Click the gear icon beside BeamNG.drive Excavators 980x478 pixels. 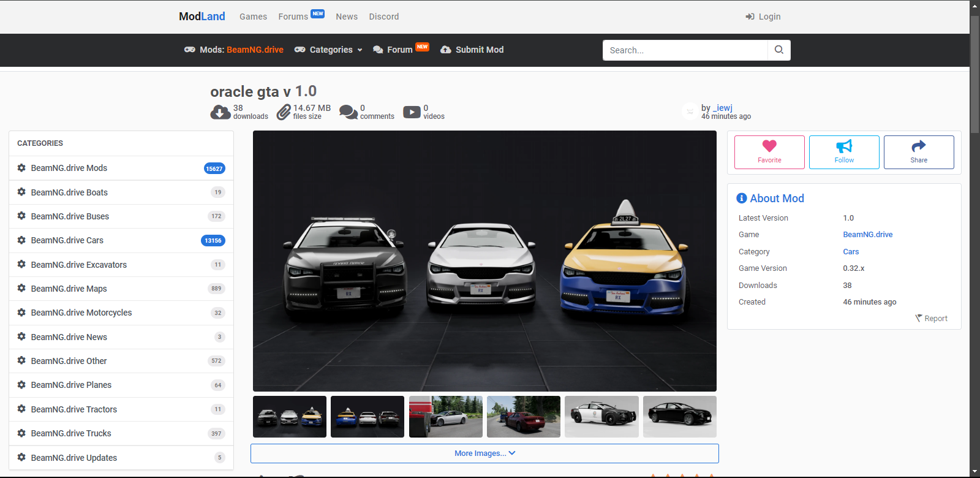click(x=21, y=264)
